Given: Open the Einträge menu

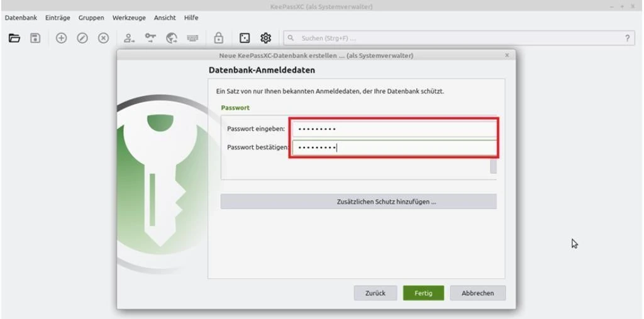Looking at the screenshot, I should pyautogui.click(x=58, y=18).
